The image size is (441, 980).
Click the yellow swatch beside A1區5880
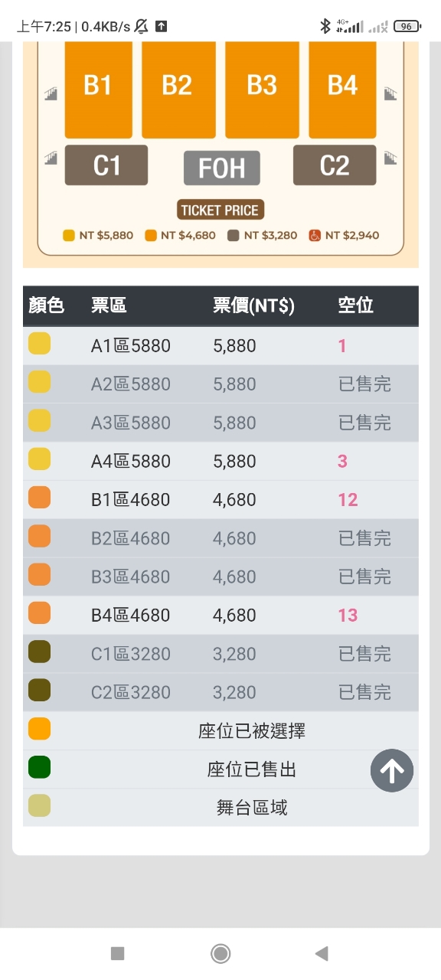click(39, 344)
